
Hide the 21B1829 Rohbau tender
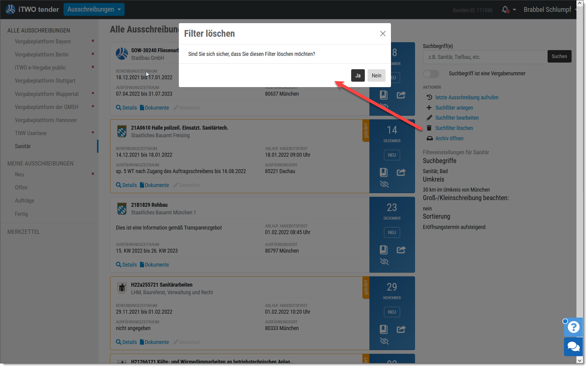pos(384,262)
